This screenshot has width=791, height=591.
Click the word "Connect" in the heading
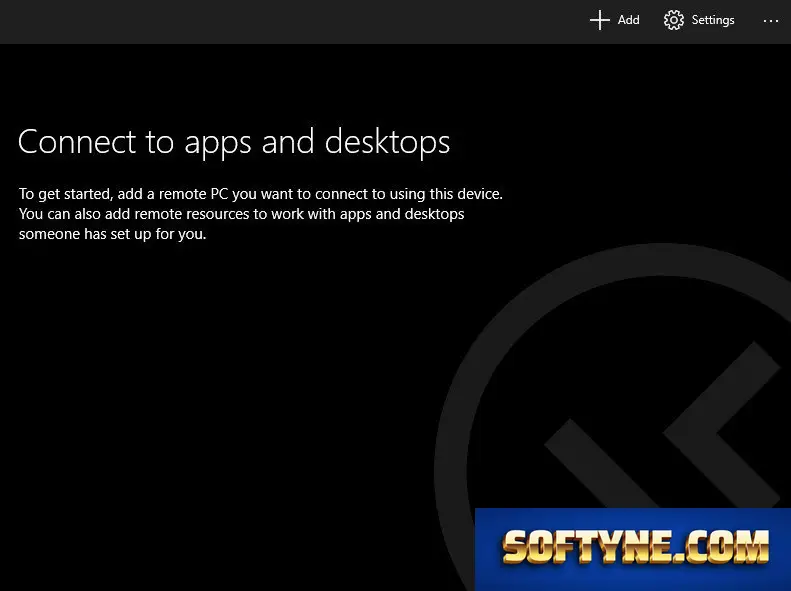77,142
